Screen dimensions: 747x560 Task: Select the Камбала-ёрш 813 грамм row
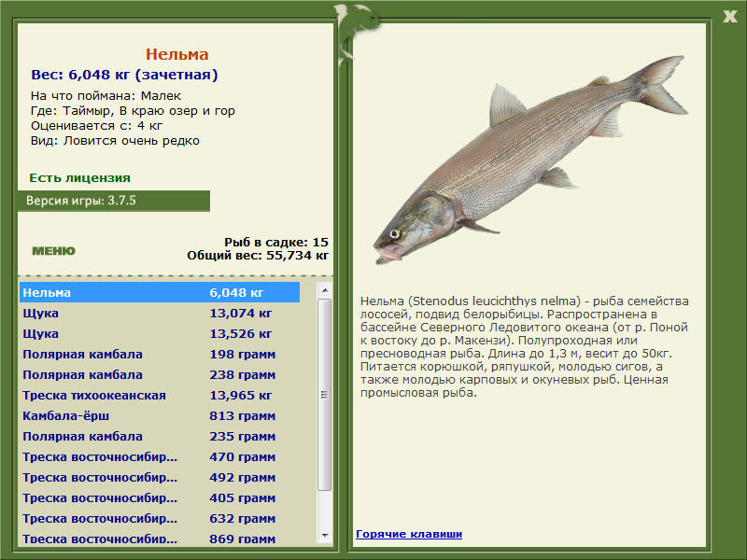pyautogui.click(x=160, y=415)
